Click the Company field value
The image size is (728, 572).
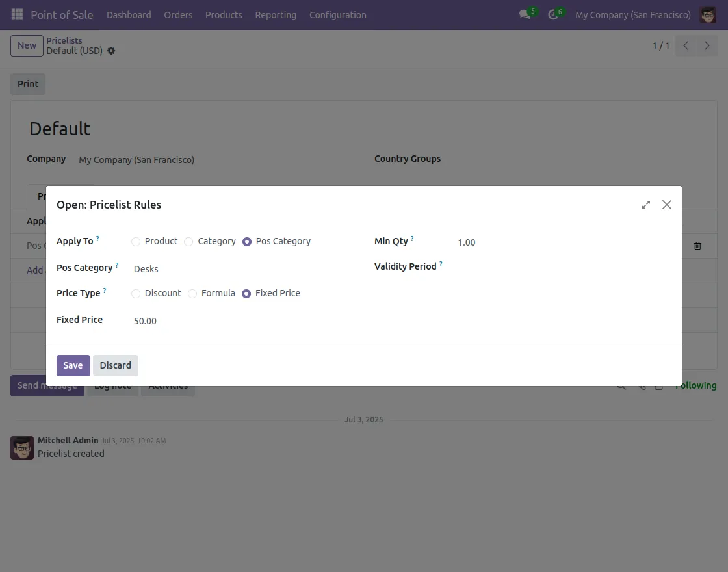(x=136, y=160)
